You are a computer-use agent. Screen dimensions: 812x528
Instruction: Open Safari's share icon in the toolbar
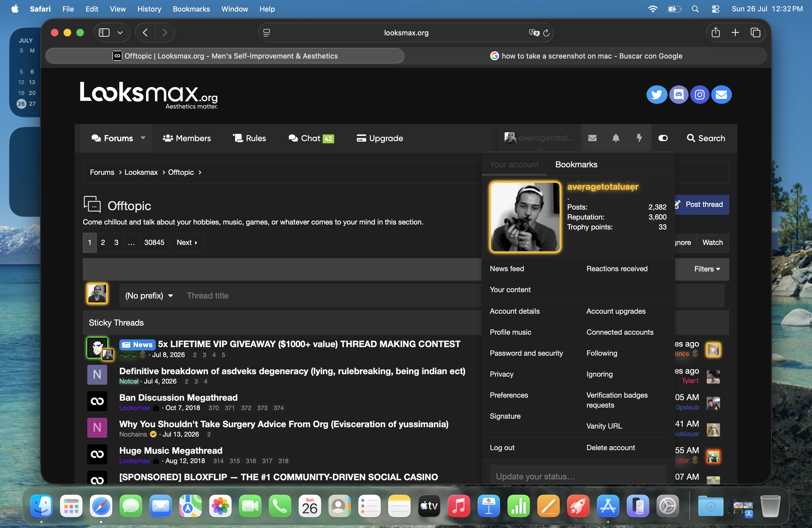click(x=715, y=33)
